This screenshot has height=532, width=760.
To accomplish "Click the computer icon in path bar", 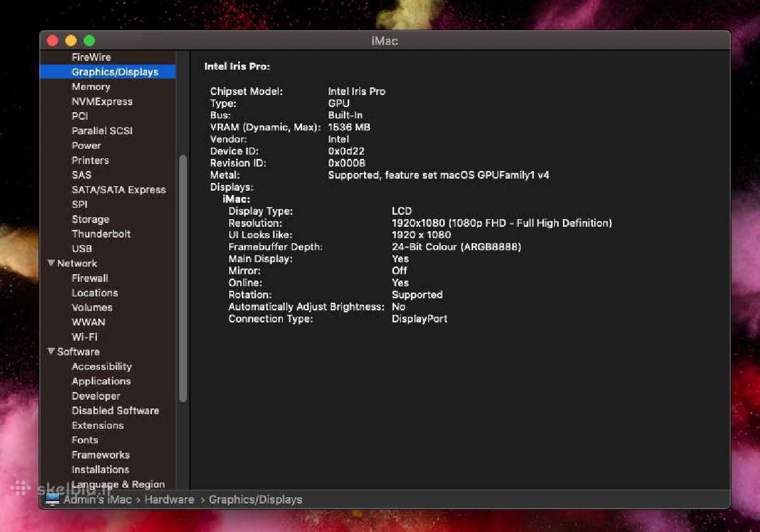I will (52, 499).
